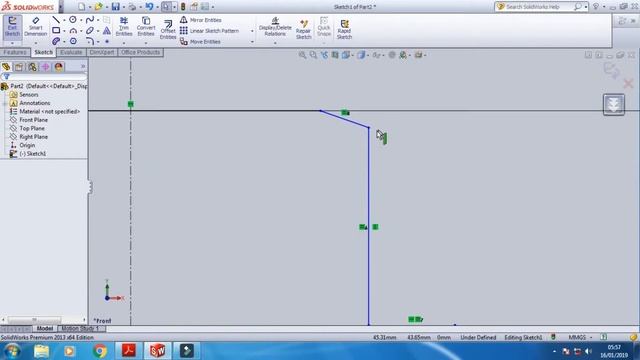640x360 pixels.
Task: Click the New document icon
Action: coord(82,7)
